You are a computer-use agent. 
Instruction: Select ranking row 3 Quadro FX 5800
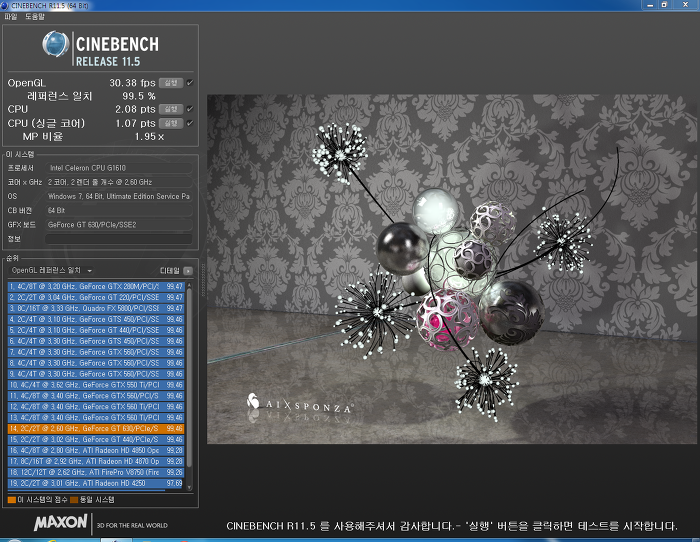click(96, 308)
